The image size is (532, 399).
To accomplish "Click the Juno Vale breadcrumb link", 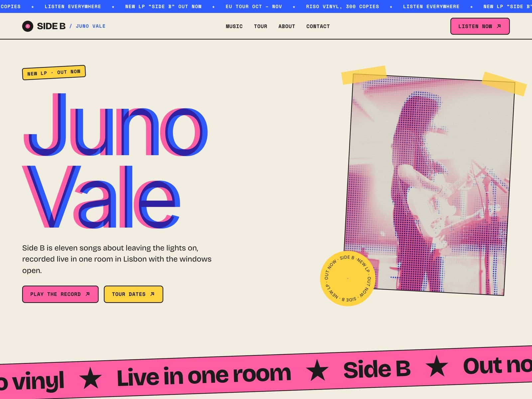I will coord(90,26).
